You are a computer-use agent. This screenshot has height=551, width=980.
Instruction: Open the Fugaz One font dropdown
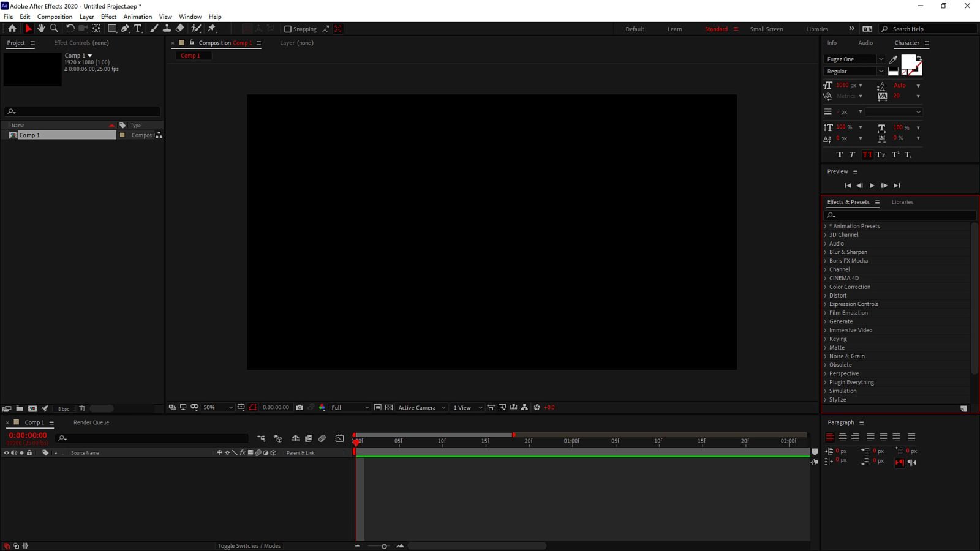[x=881, y=59]
